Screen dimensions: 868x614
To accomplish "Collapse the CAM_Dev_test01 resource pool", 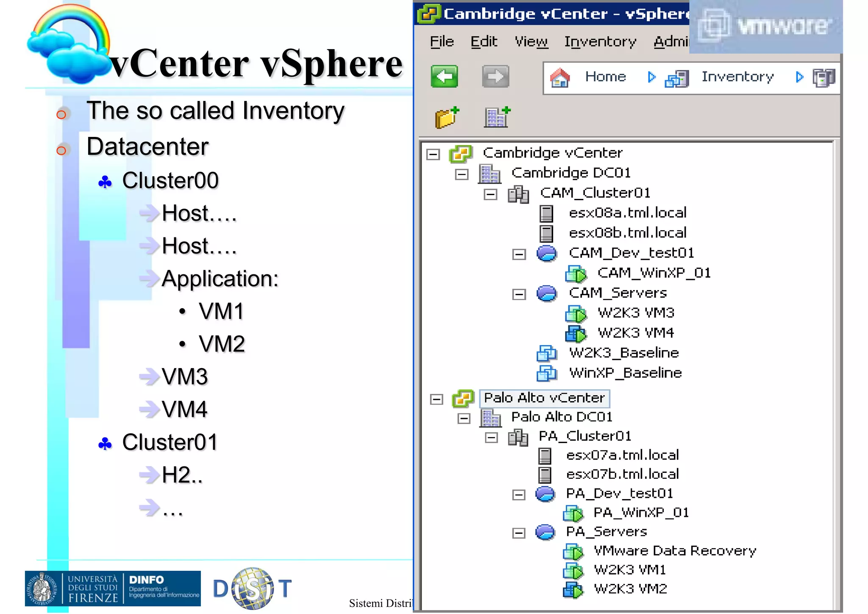I will click(519, 254).
